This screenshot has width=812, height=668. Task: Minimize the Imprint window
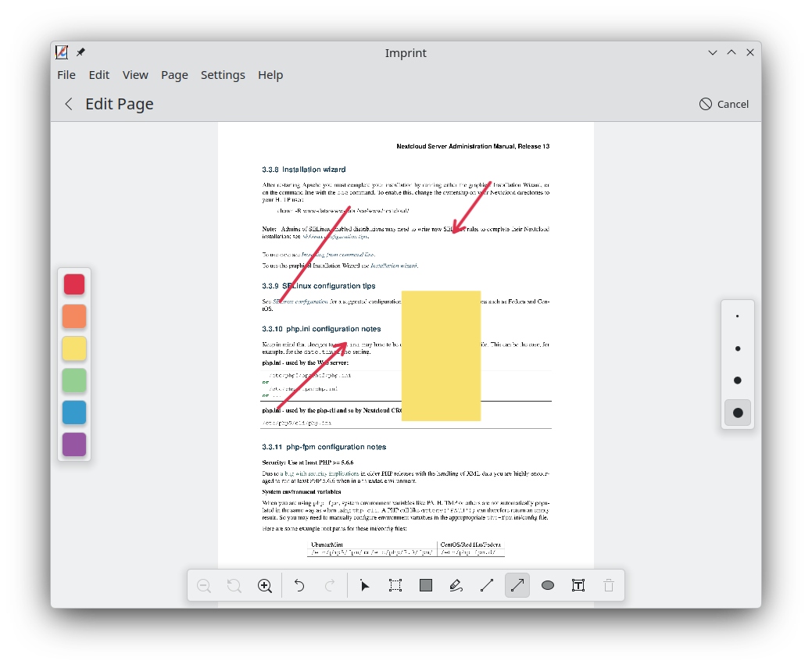(x=713, y=52)
